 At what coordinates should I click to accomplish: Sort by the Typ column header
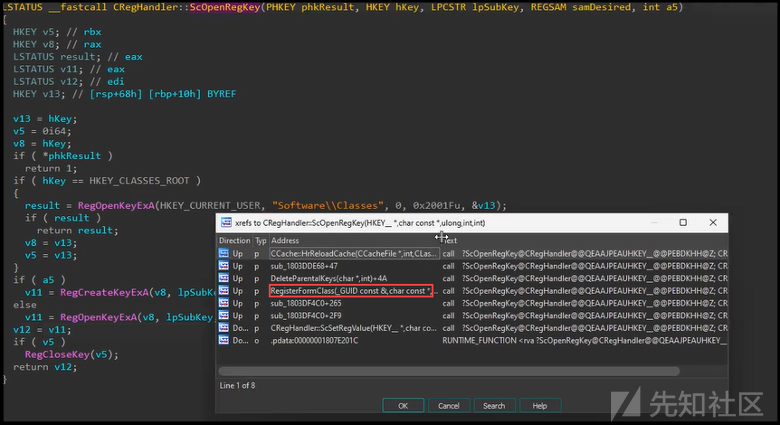261,240
